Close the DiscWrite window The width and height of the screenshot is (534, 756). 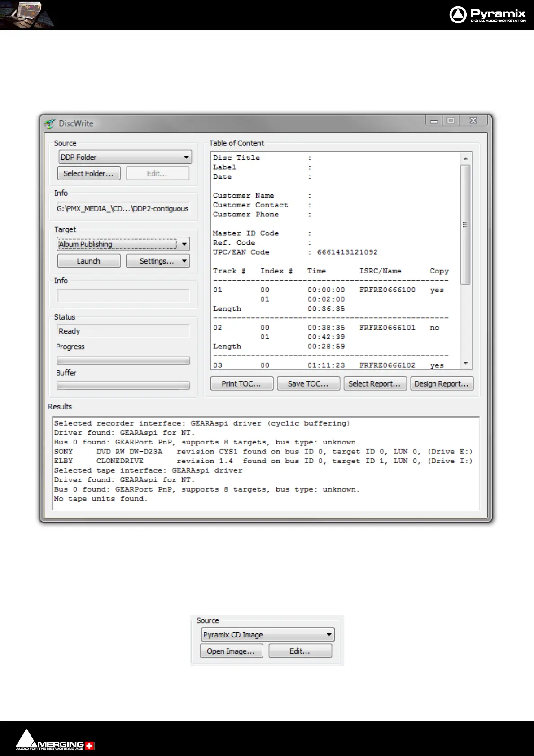[x=473, y=120]
